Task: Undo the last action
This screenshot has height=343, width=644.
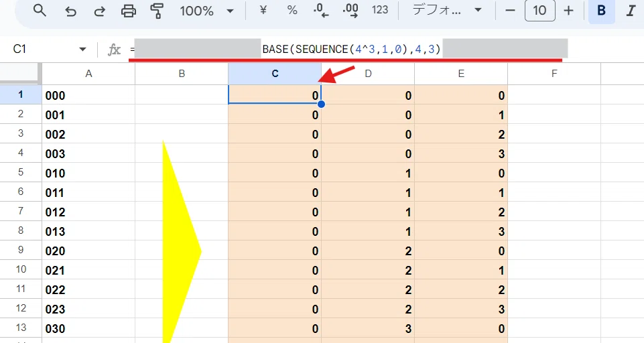Action: pyautogui.click(x=70, y=11)
